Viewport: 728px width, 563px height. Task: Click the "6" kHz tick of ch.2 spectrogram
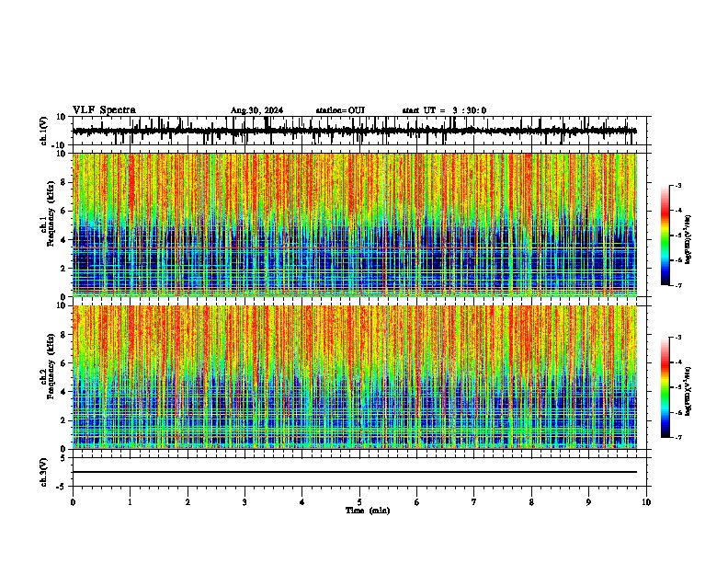[x=63, y=363]
